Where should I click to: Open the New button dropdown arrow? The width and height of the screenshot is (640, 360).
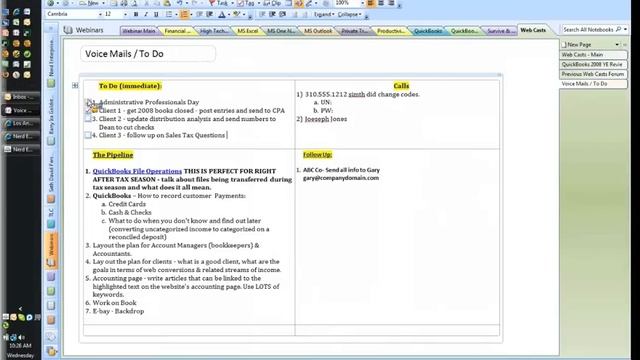click(103, 3)
